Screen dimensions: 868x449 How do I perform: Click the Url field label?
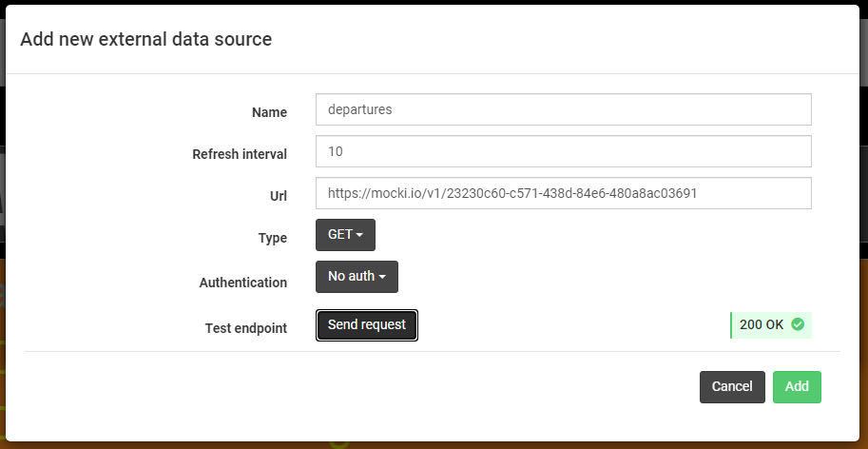278,196
